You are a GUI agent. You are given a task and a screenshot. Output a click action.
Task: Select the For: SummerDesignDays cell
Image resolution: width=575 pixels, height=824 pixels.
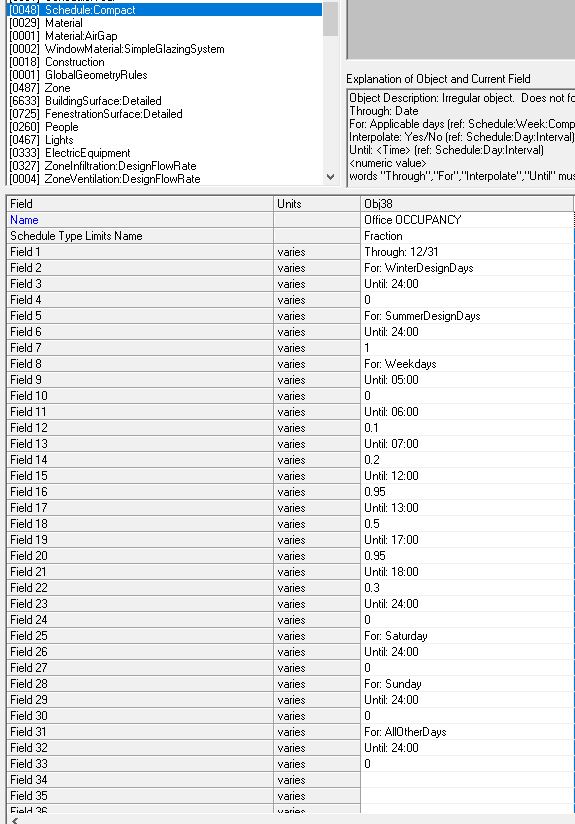tap(467, 316)
